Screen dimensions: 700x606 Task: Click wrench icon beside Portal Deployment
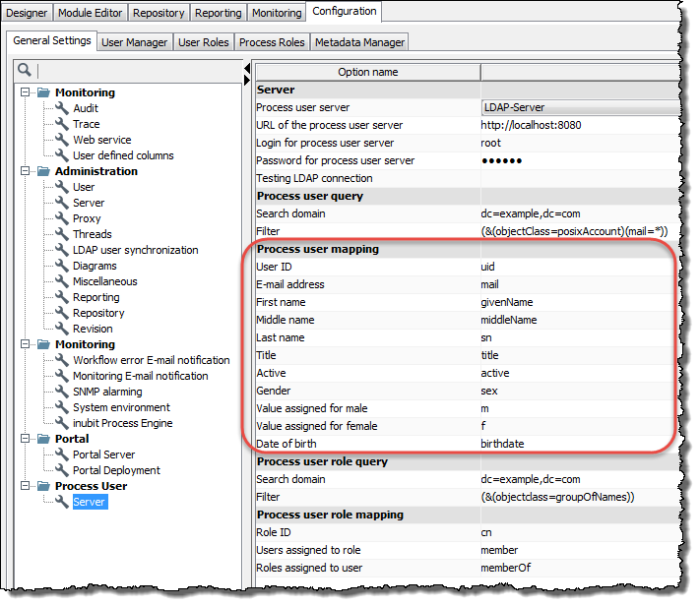[x=62, y=470]
